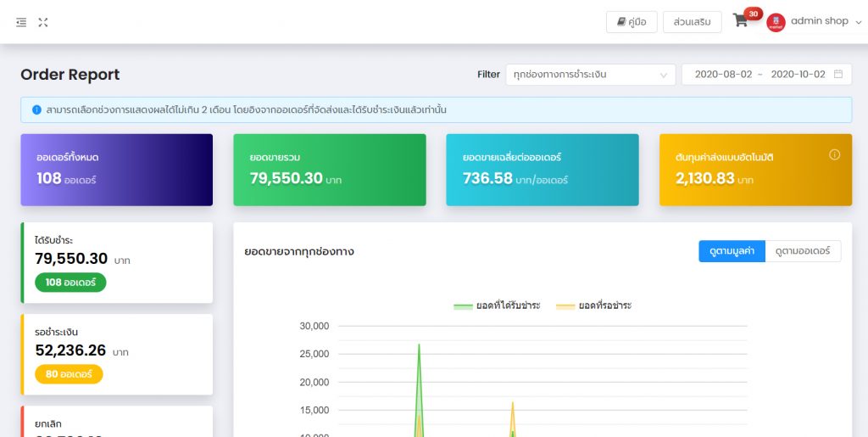Toggle ยอดที่รอชำระ legend series
868x437 pixels.
click(x=593, y=305)
